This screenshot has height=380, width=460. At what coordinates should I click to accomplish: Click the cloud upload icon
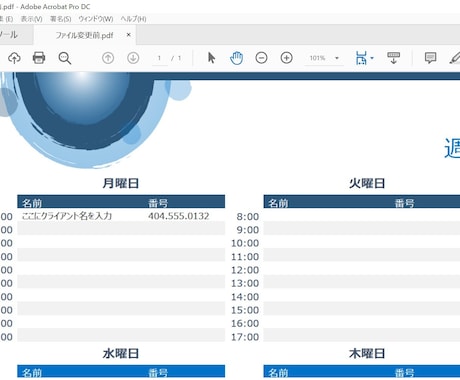(14, 58)
